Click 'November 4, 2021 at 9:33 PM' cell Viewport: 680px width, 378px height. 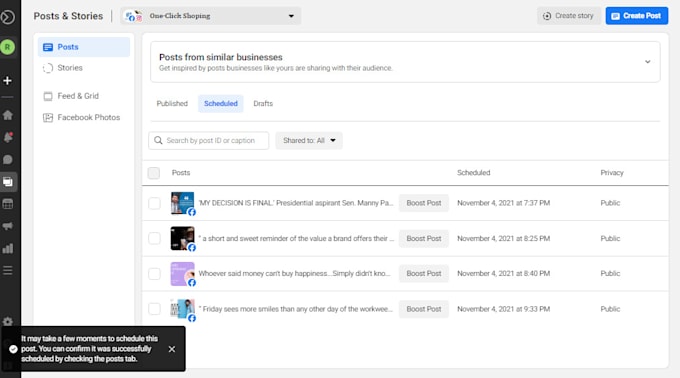pos(503,309)
